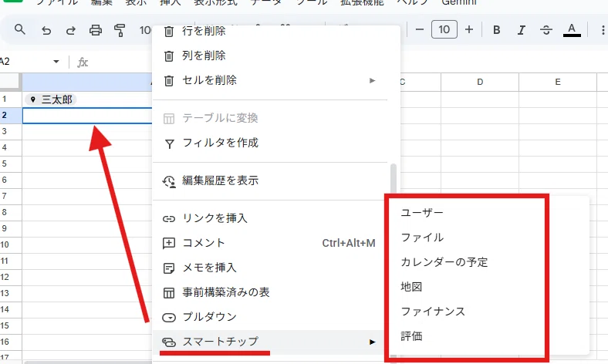Choose 行を削除 from context menu
The height and width of the screenshot is (364, 608).
click(x=270, y=31)
